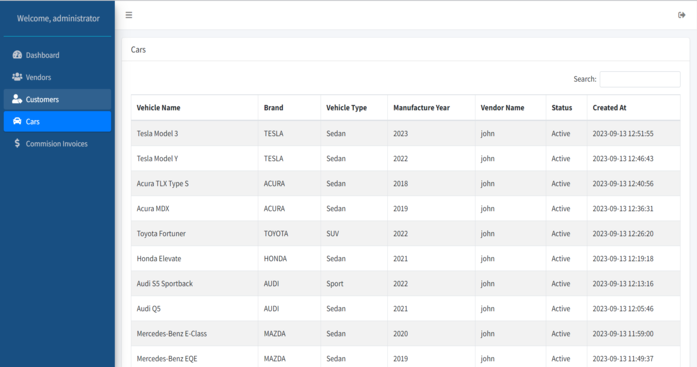This screenshot has height=367, width=697.
Task: Focus the Search input field
Action: [640, 79]
